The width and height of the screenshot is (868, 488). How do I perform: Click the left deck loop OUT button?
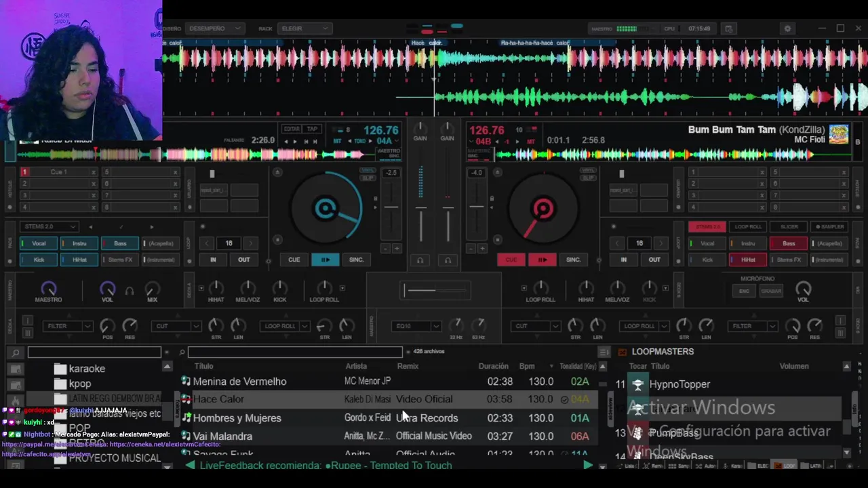243,260
